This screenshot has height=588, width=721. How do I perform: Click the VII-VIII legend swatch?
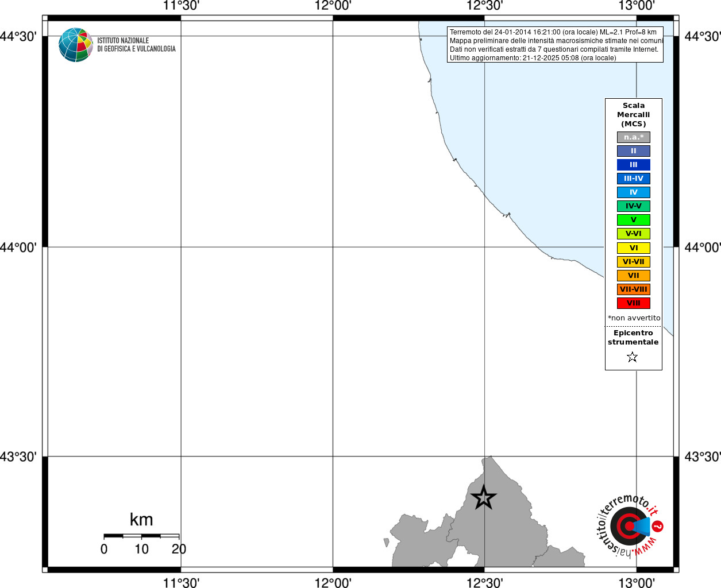tap(634, 289)
